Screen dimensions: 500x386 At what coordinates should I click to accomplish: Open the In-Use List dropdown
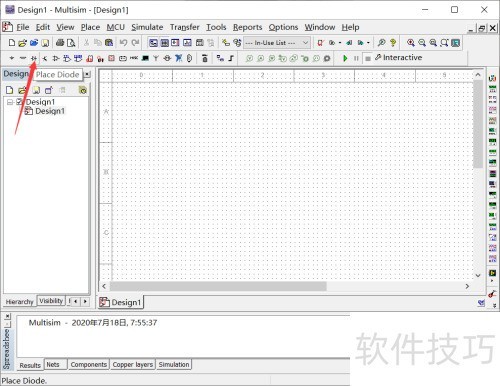pyautogui.click(x=277, y=43)
